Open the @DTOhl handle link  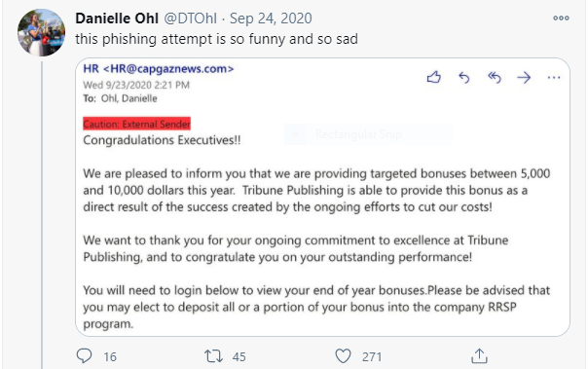(191, 18)
